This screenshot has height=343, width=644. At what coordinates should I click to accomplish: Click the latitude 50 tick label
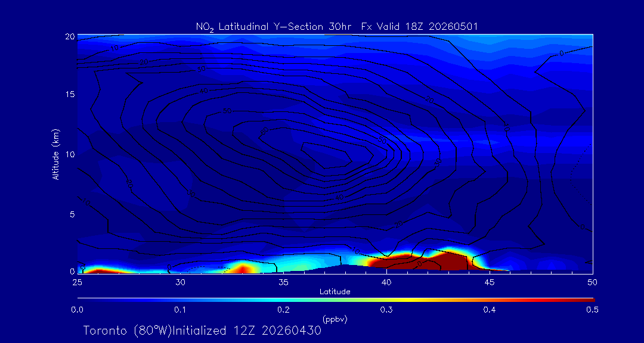coord(593,282)
